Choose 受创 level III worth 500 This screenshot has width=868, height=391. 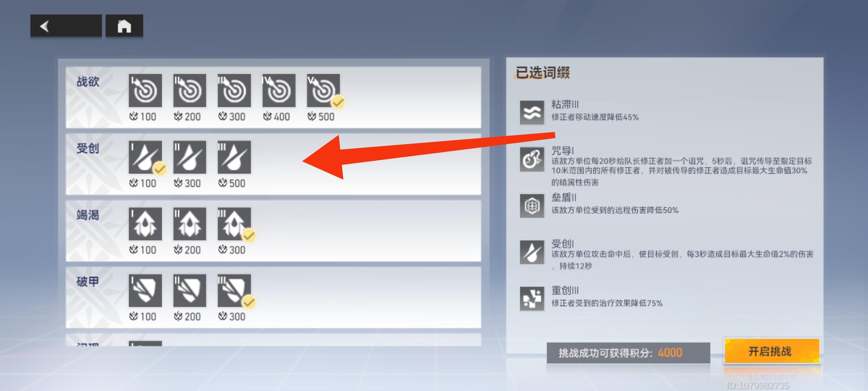(x=234, y=157)
